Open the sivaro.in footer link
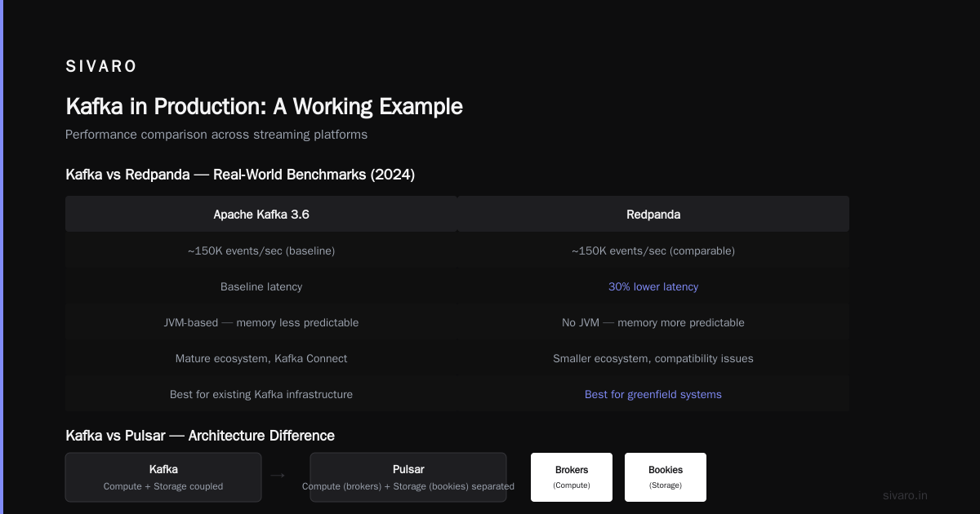 coord(905,495)
